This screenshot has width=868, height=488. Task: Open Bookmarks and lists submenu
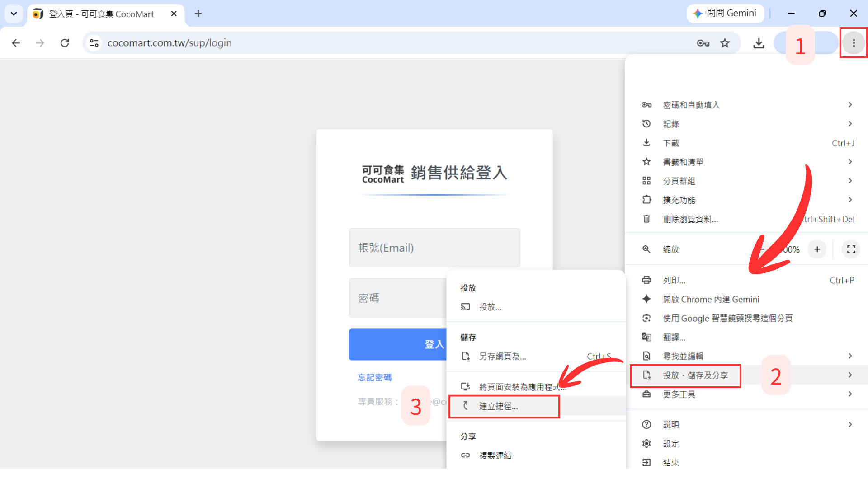click(746, 162)
